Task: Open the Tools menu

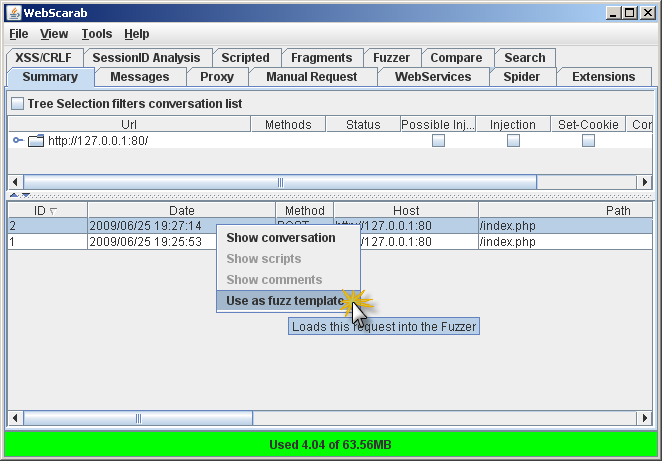Action: click(x=97, y=34)
